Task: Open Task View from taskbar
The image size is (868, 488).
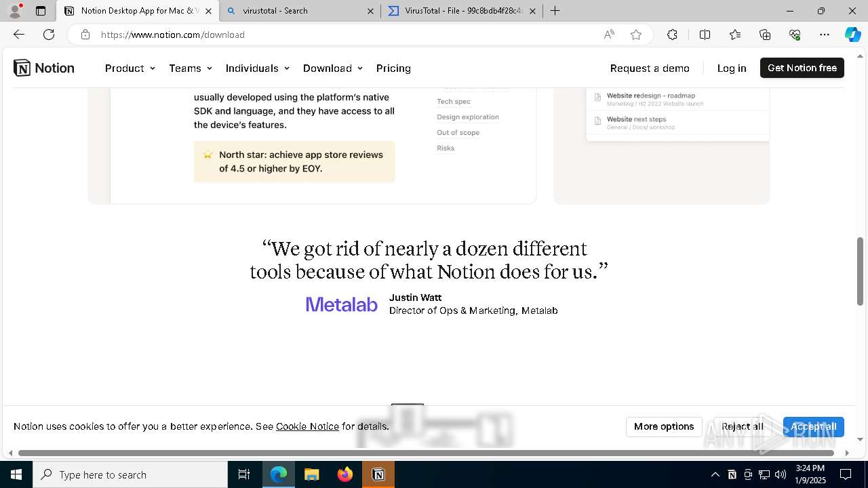Action: pos(244,474)
